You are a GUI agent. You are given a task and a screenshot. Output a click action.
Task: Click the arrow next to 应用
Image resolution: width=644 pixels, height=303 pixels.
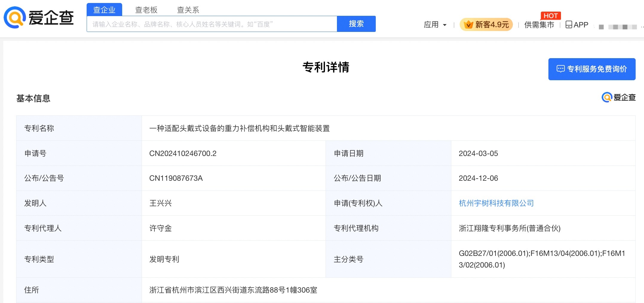click(x=445, y=25)
